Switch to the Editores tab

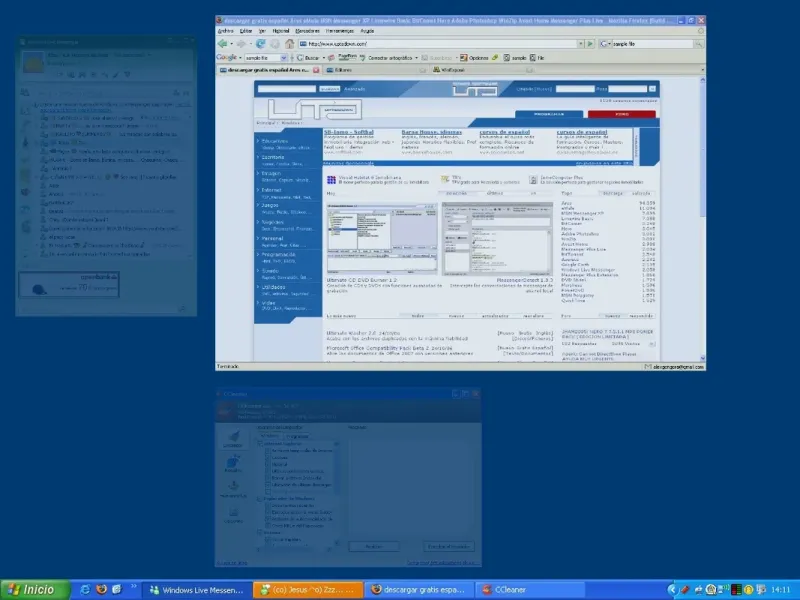375,70
